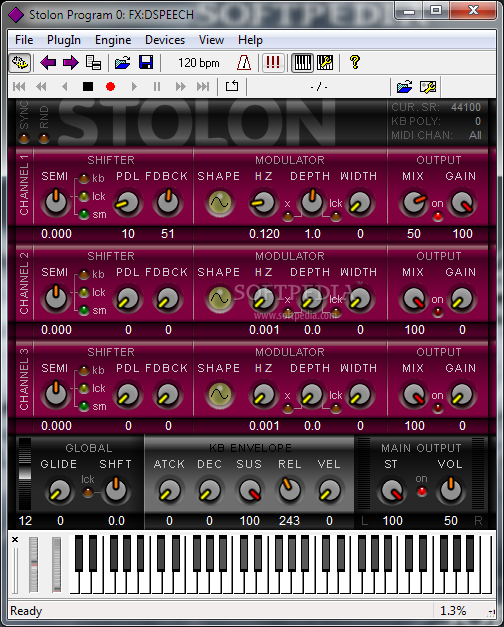The height and width of the screenshot is (627, 504).
Task: Click Channel 3 modulator SHAPE waveform button
Action: [220, 394]
